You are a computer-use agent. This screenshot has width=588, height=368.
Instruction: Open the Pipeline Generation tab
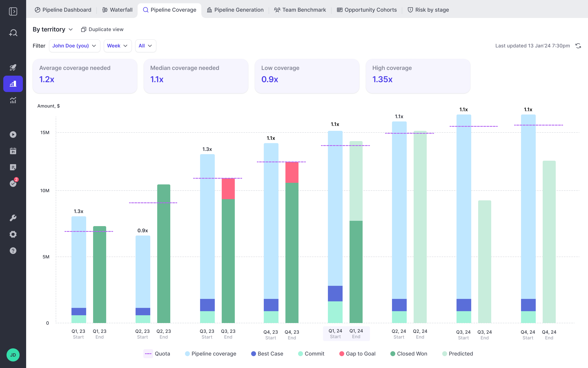click(235, 10)
